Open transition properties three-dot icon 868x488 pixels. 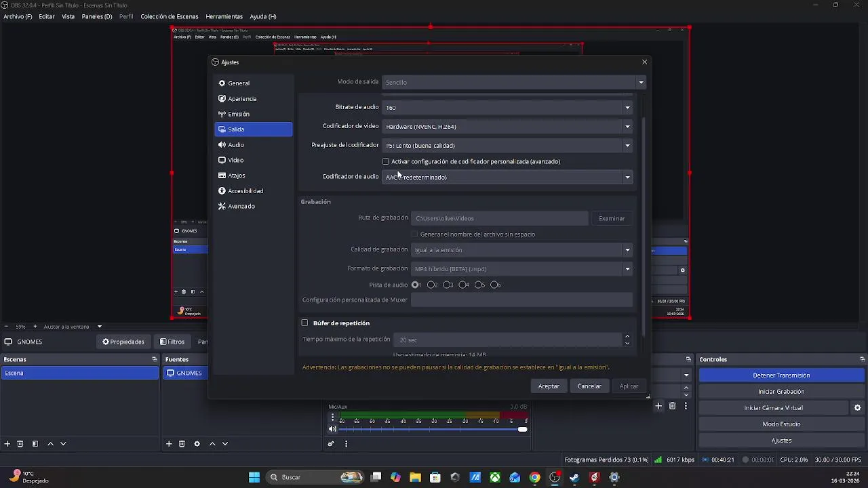(686, 406)
